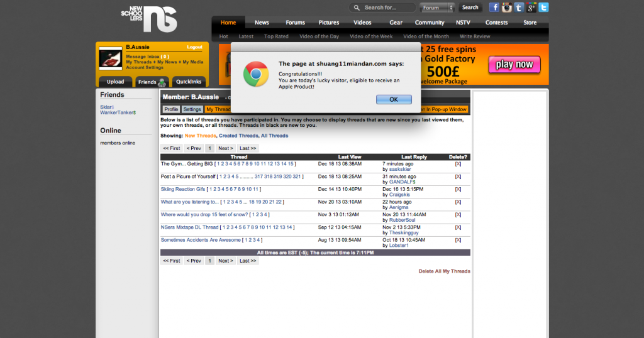Open the Message Inbox link
The image size is (644, 338).
tap(147, 57)
